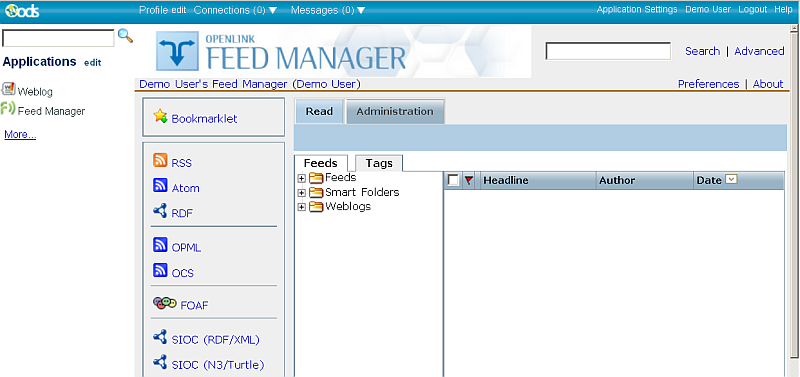The width and height of the screenshot is (800, 377).
Task: Click the Atom feed icon
Action: tap(160, 185)
